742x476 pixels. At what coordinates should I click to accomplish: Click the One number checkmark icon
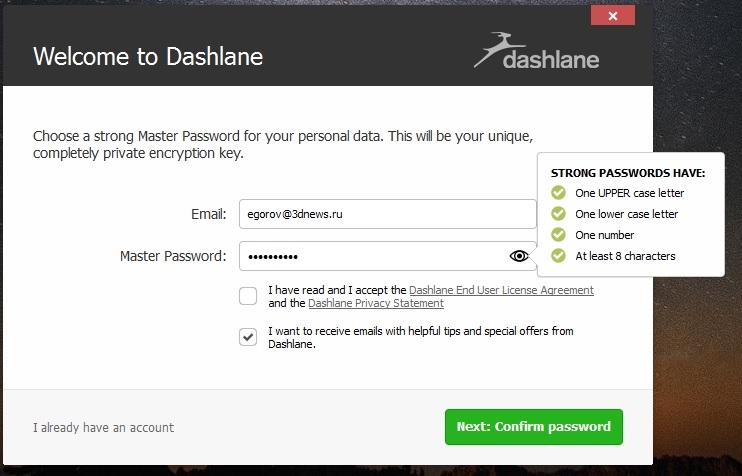(558, 235)
